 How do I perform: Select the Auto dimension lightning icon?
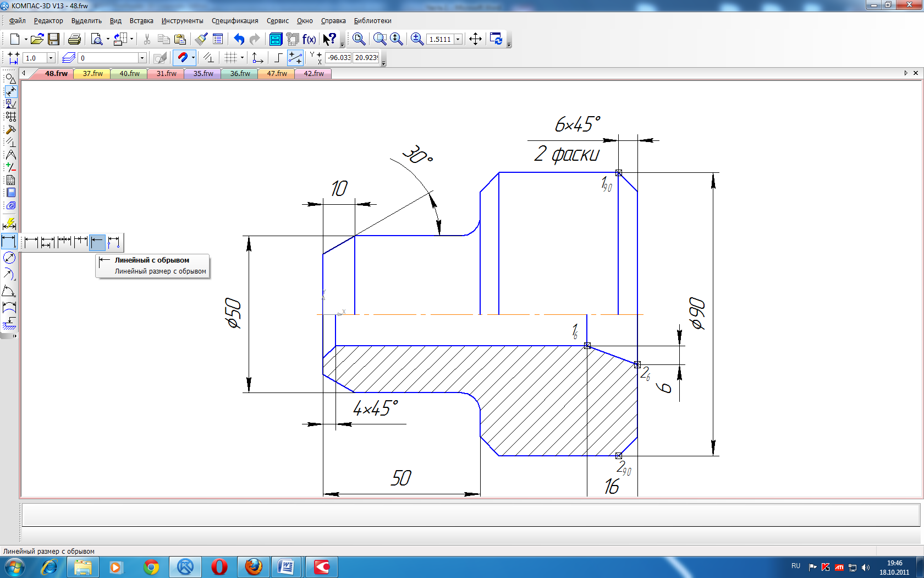point(9,224)
